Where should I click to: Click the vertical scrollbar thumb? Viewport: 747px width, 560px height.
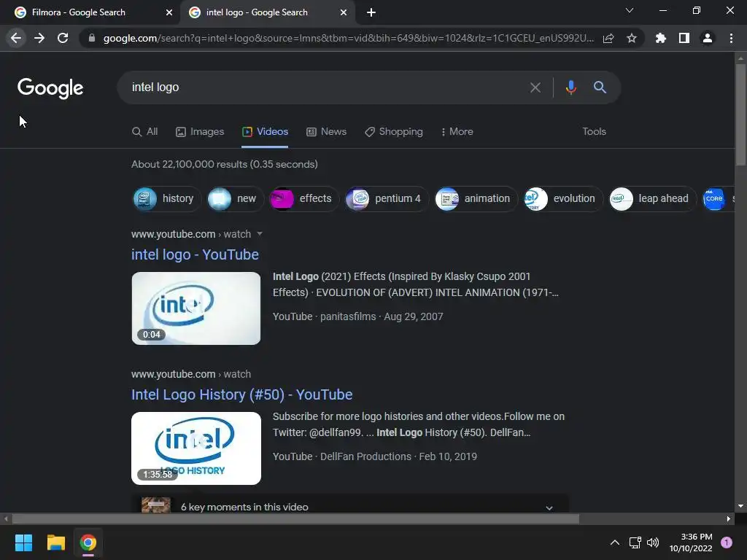[x=740, y=114]
